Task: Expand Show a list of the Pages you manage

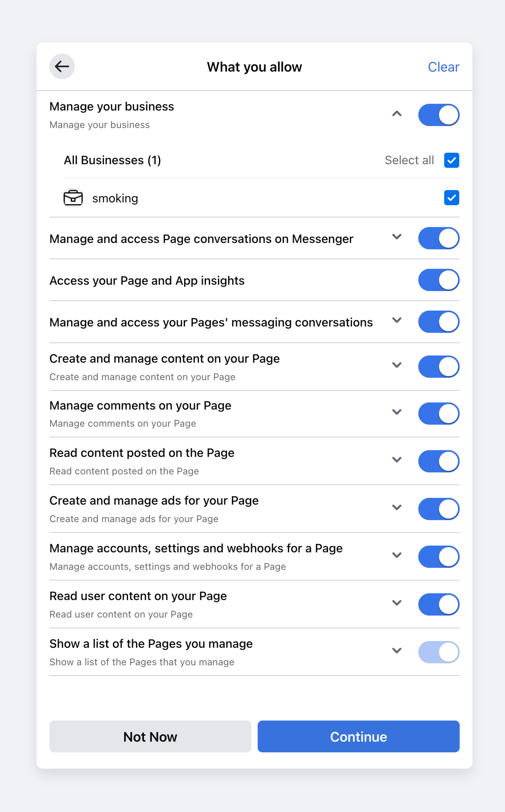Action: click(x=396, y=651)
